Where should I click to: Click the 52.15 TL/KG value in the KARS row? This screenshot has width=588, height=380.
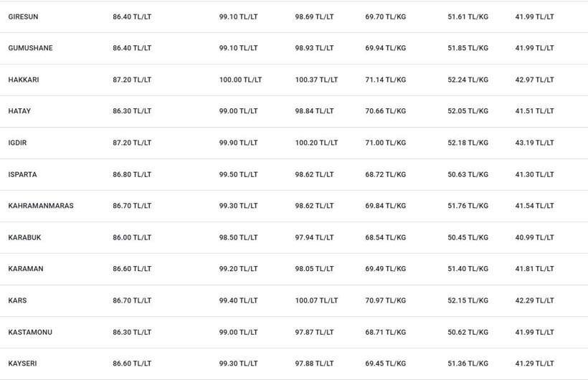[468, 300]
